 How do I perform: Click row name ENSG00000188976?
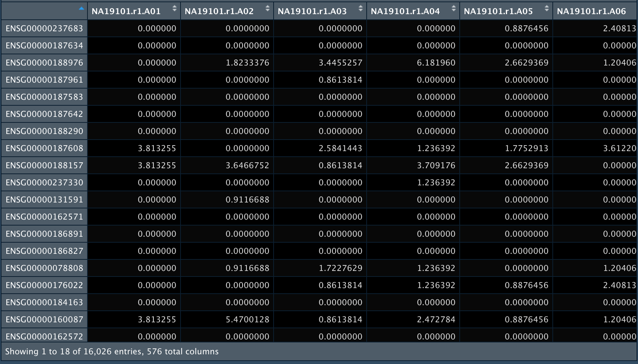click(44, 63)
